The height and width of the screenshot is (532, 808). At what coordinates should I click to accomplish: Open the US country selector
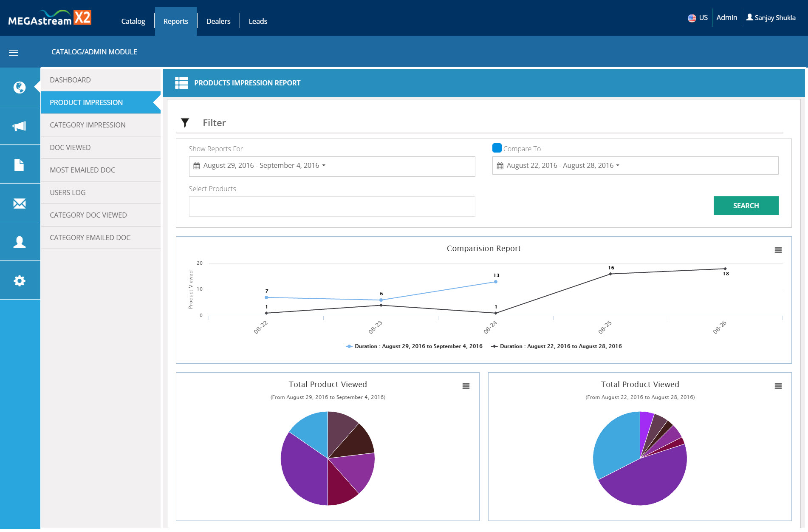pos(698,18)
